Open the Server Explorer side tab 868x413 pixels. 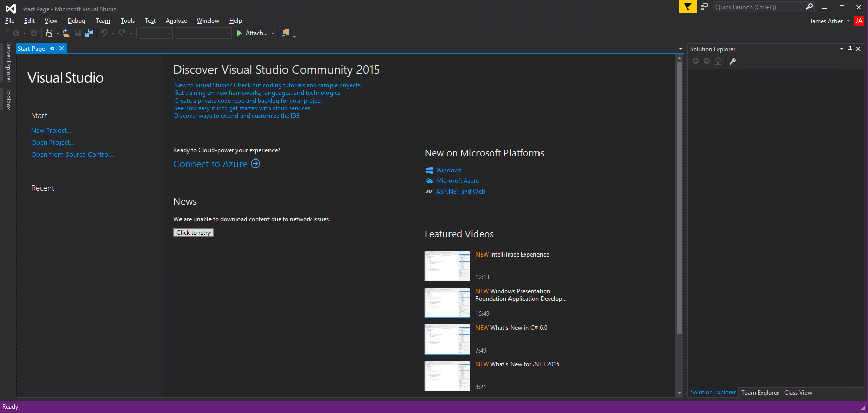tap(8, 62)
